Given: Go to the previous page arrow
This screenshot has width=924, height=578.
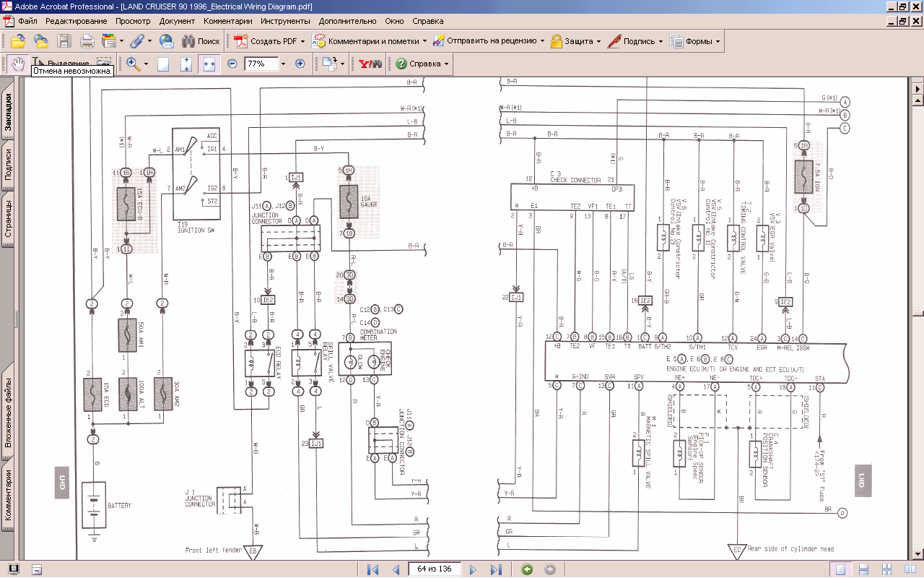Looking at the screenshot, I should pyautogui.click(x=396, y=569).
